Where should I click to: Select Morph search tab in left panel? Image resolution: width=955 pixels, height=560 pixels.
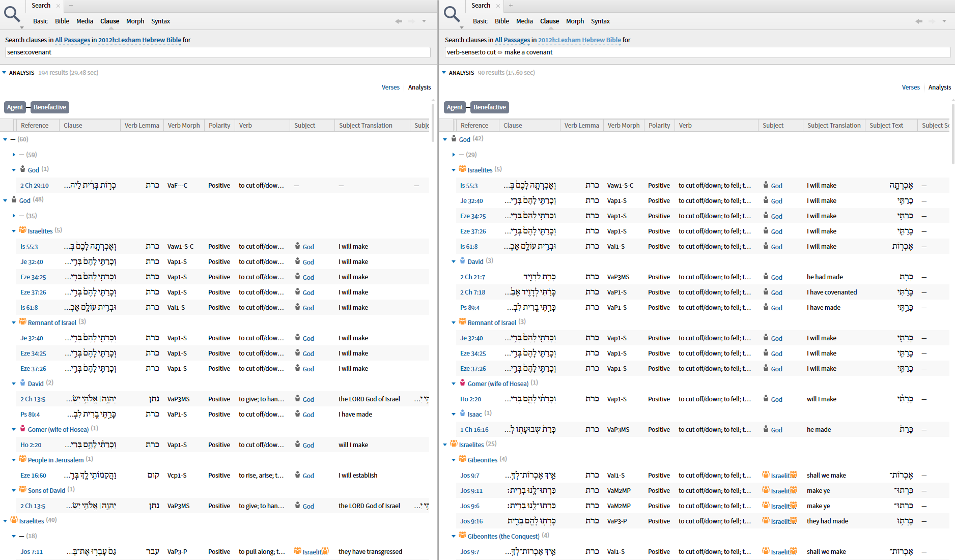click(x=135, y=21)
